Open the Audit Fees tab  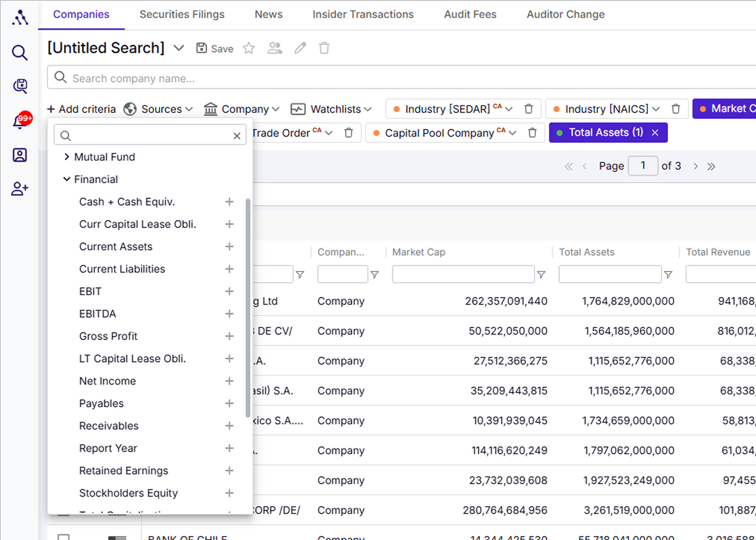click(x=470, y=14)
